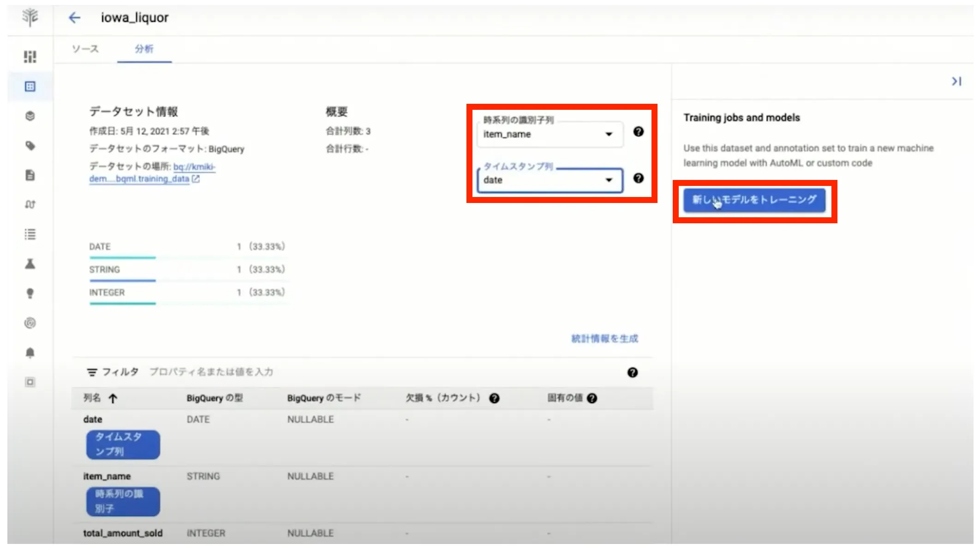Select the date column name
The height and width of the screenshot is (549, 980).
[x=93, y=419]
